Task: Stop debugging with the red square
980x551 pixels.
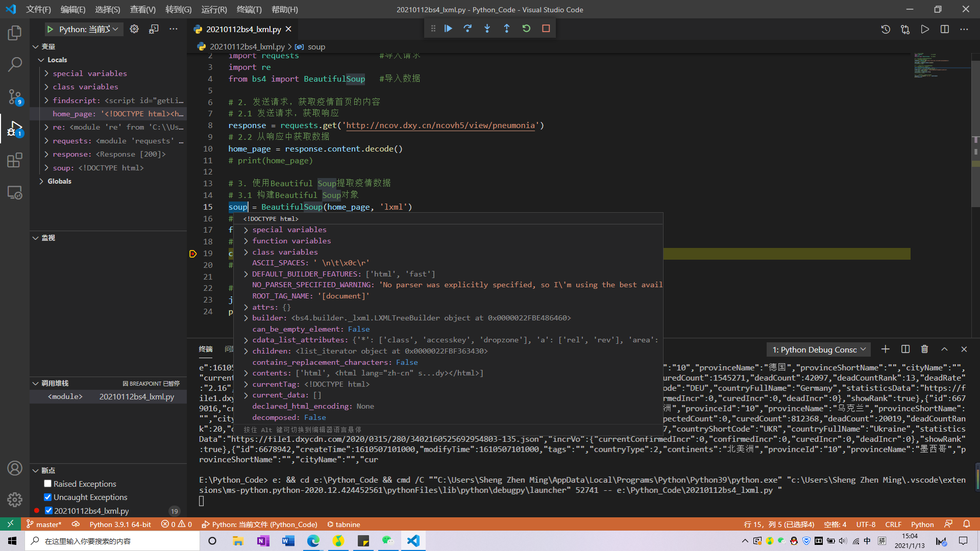Action: tap(546, 29)
